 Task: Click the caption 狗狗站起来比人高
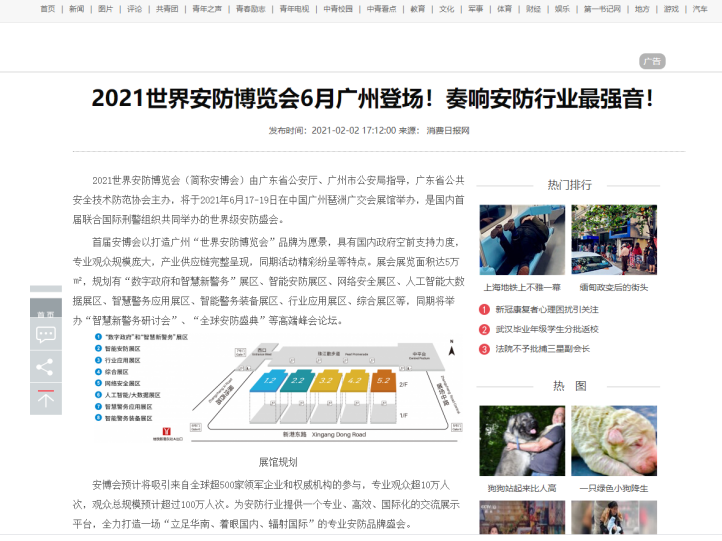point(522,488)
